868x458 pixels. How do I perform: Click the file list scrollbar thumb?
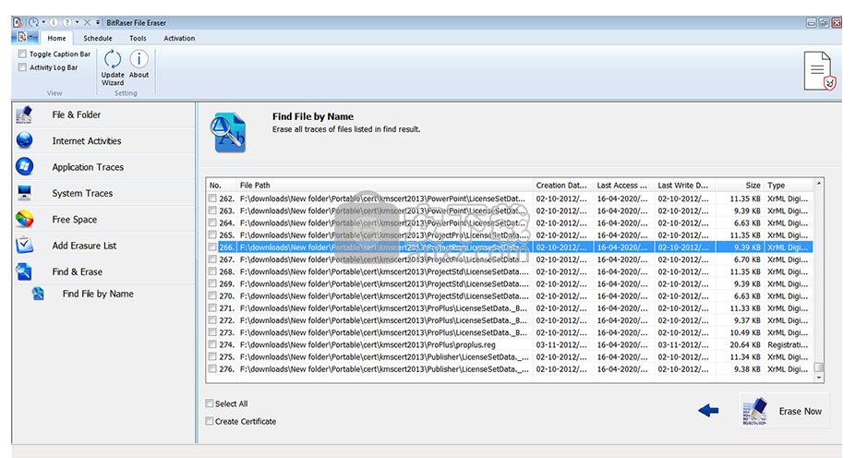click(x=819, y=368)
